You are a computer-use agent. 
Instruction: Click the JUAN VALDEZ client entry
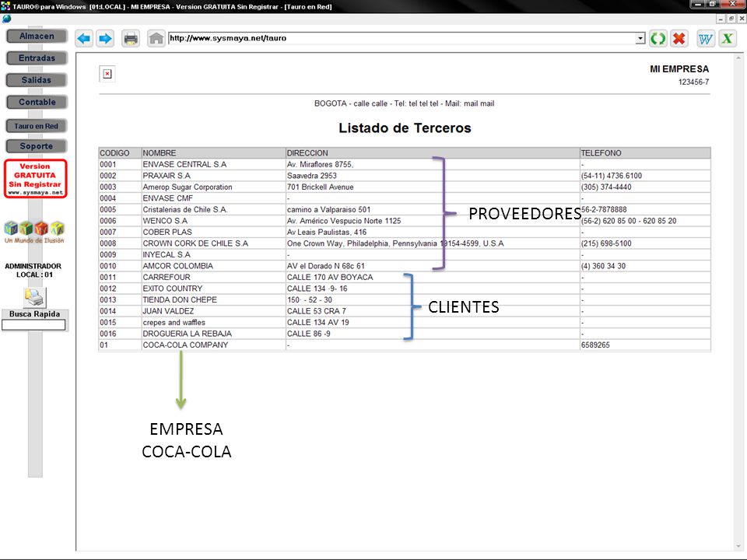168,311
